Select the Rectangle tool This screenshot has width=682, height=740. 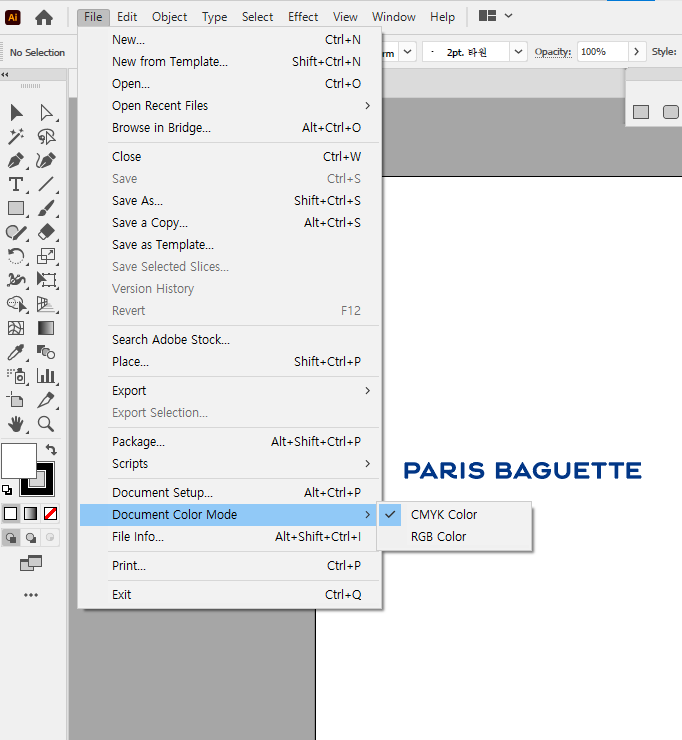click(16, 208)
